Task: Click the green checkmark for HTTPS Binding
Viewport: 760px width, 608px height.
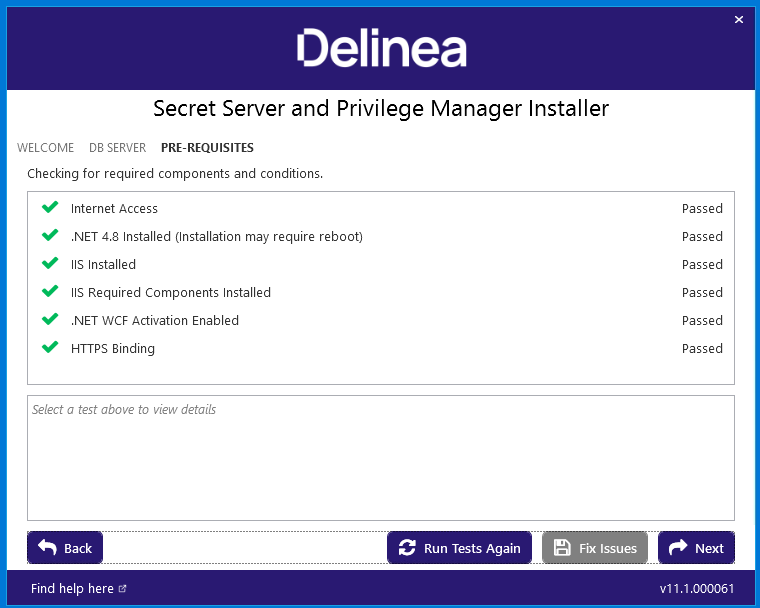Action: [x=50, y=348]
